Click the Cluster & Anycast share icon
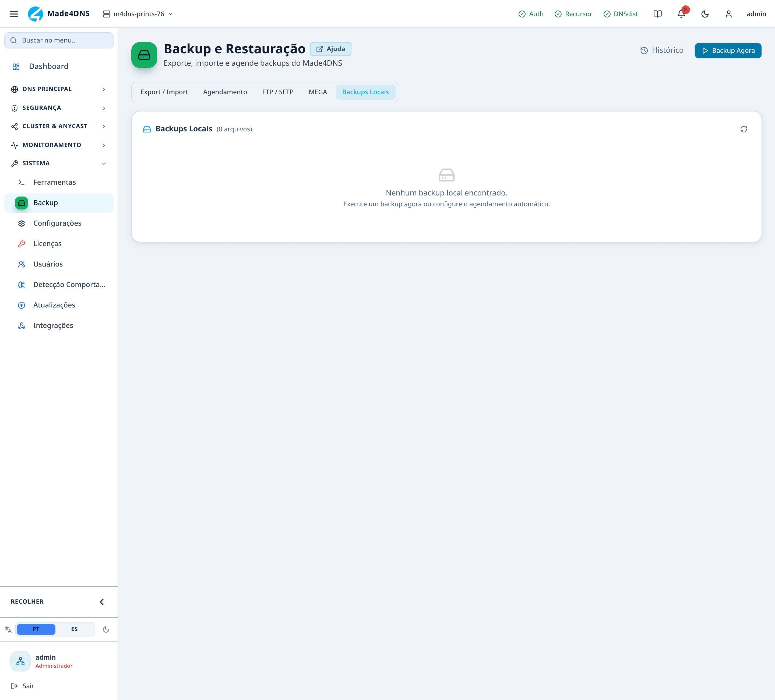Viewport: 775px width, 700px height. point(15,127)
